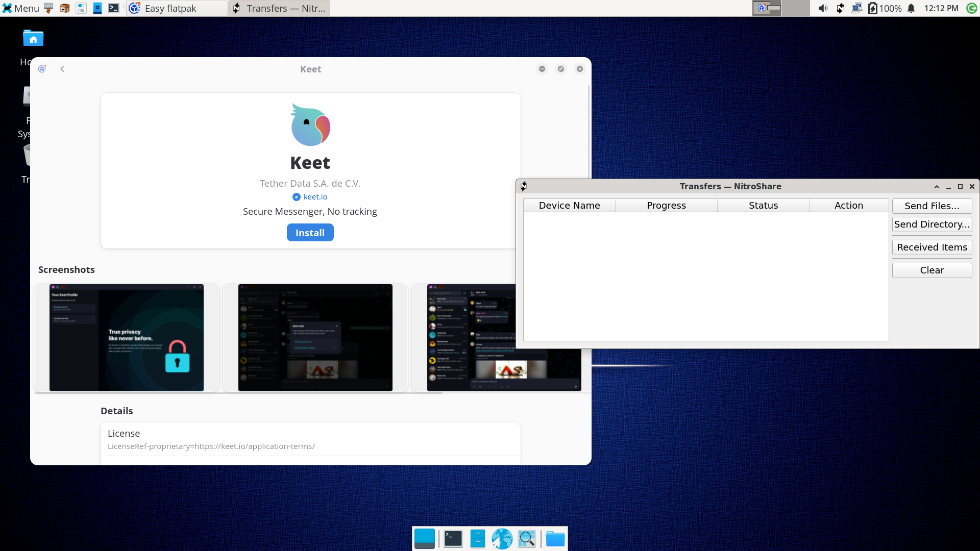The image size is (980, 551).
Task: Open the Home folder desktop icon
Action: [x=33, y=38]
